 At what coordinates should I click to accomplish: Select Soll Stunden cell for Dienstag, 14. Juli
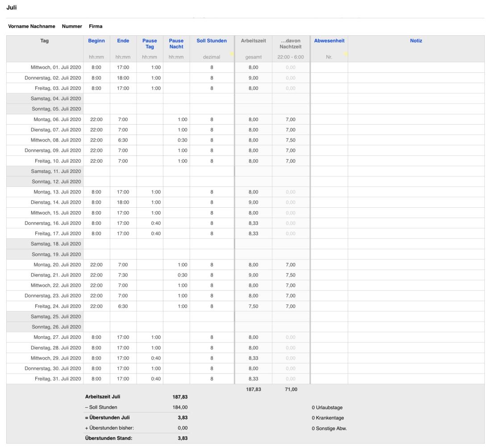tap(212, 202)
